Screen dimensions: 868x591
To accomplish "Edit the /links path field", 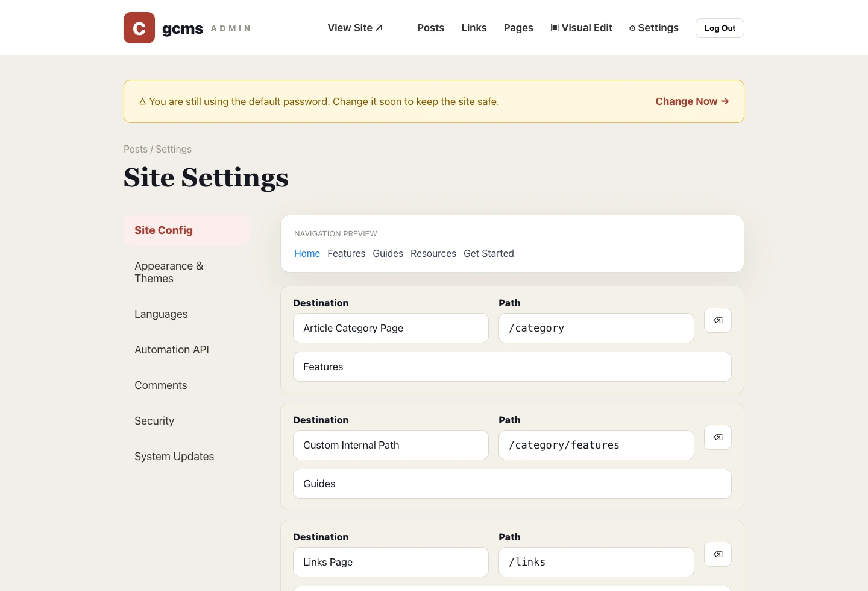I will [596, 562].
